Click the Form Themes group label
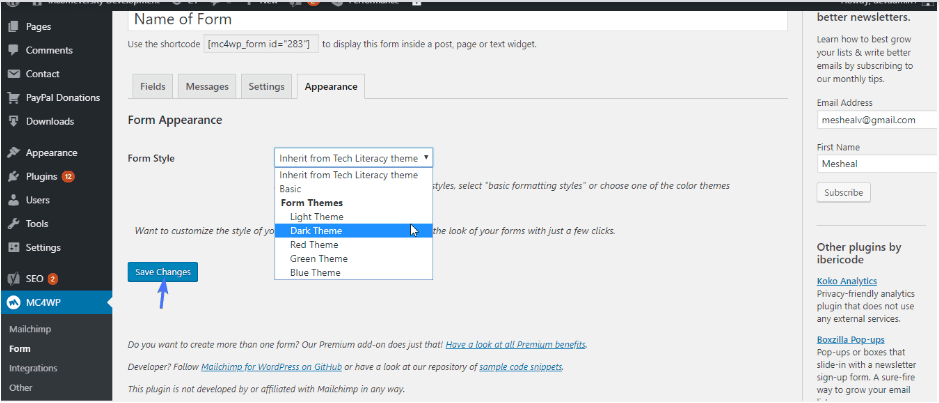The height and width of the screenshot is (403, 939). pyautogui.click(x=311, y=203)
